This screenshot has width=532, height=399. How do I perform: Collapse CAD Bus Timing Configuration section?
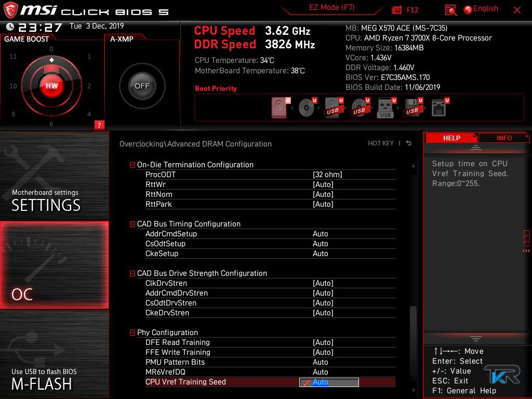pyautogui.click(x=132, y=224)
